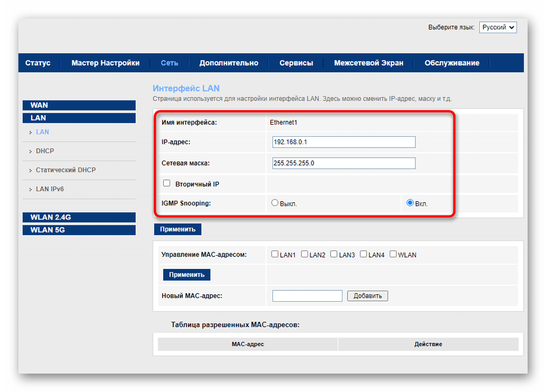Open Статический DHCP sidebar item
This screenshot has width=546, height=392.
coord(66,170)
